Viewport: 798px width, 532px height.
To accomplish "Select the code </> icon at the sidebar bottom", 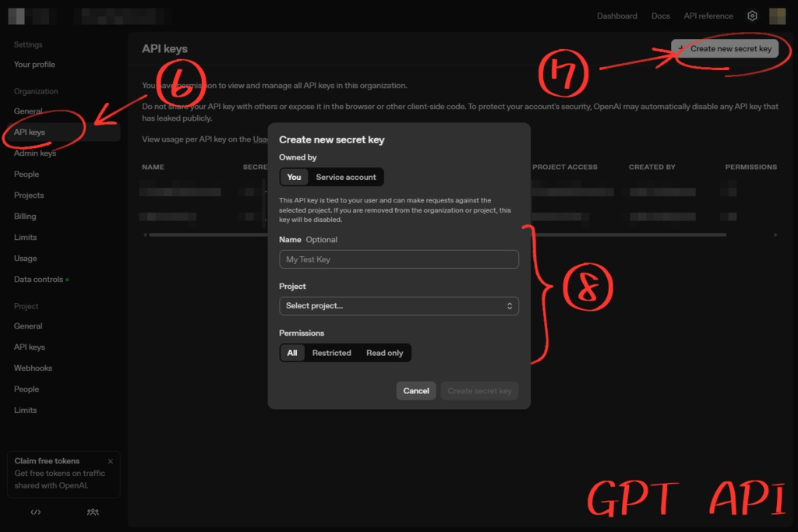I will (35, 513).
